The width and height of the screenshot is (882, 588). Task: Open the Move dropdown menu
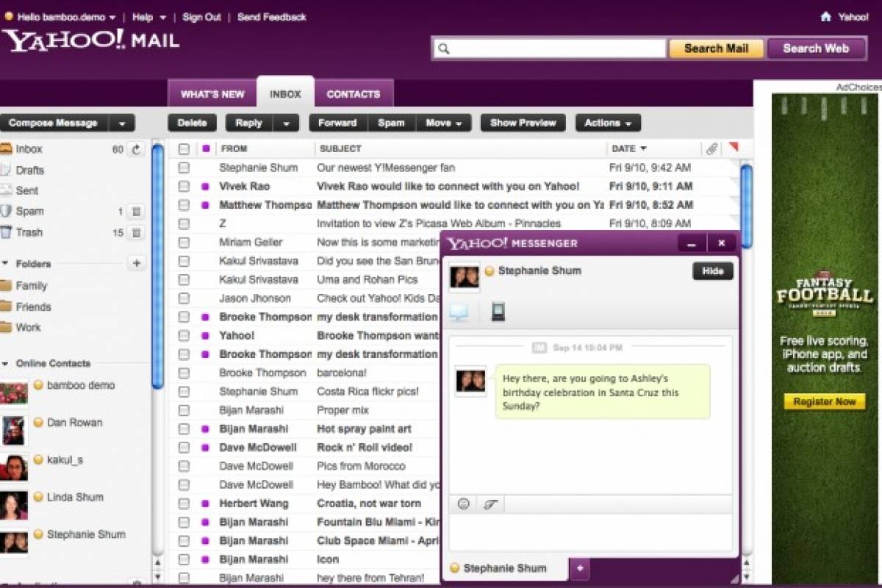pos(444,123)
